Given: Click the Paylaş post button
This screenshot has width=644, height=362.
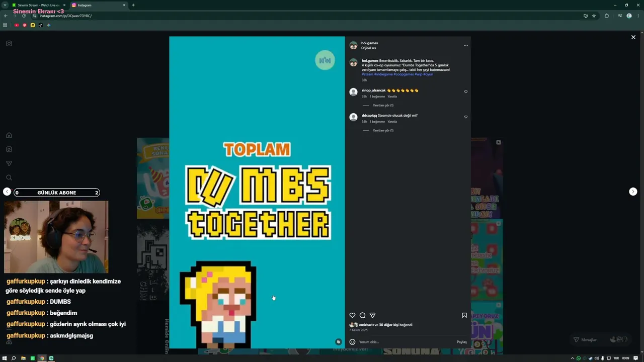Looking at the screenshot, I should pos(461,342).
